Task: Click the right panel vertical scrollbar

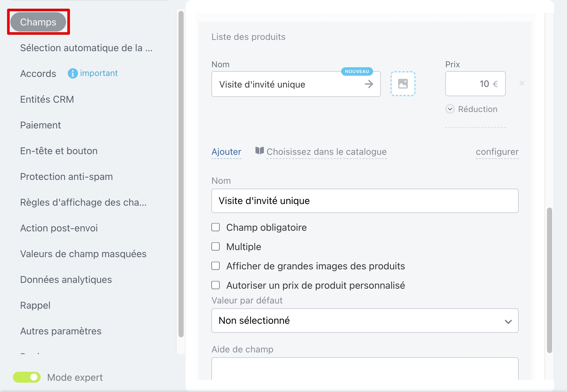Action: pos(549,280)
